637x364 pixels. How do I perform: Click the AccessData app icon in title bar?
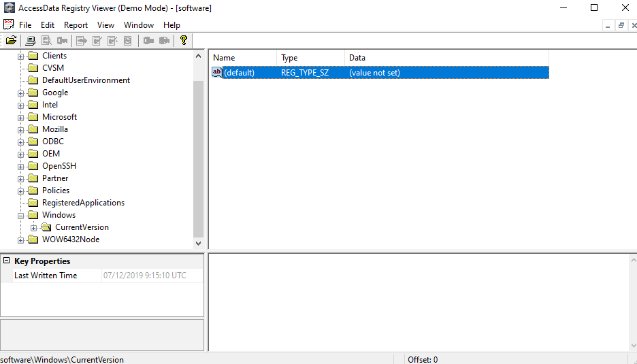[10, 7]
